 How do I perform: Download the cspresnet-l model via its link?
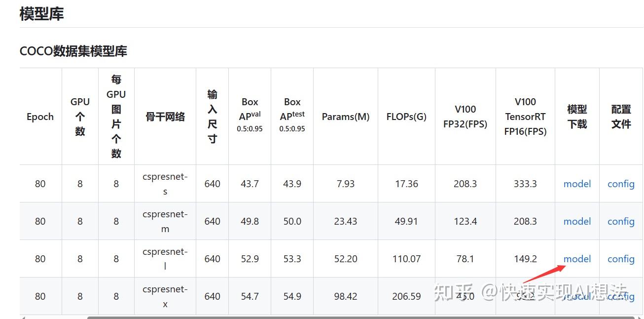click(577, 259)
